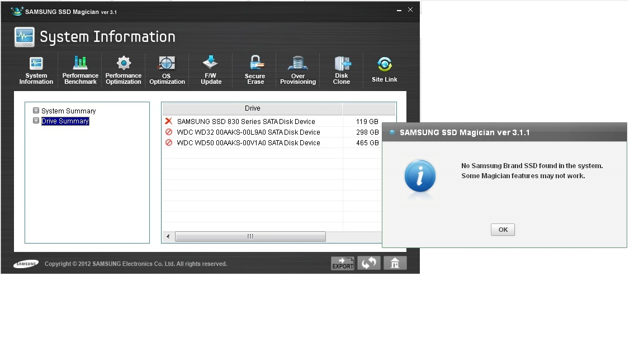Click the 298 GB capacity cell
This screenshot has width=644, height=362.
click(367, 132)
